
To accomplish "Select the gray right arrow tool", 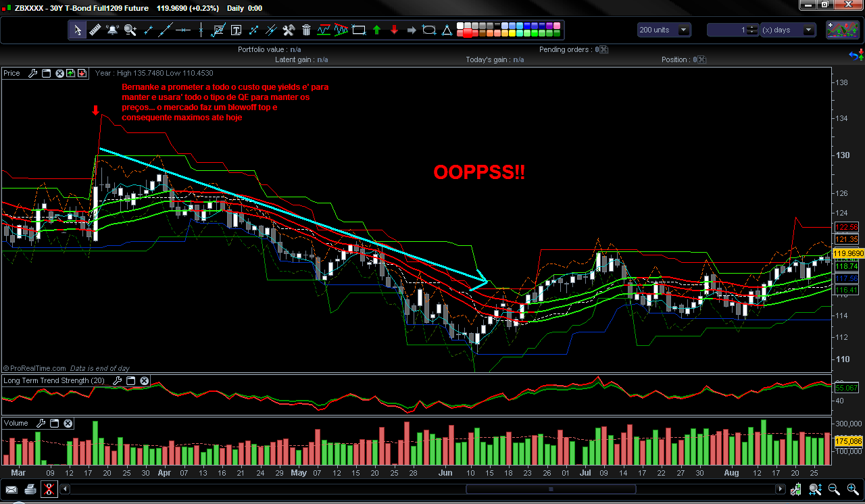I will (x=412, y=30).
